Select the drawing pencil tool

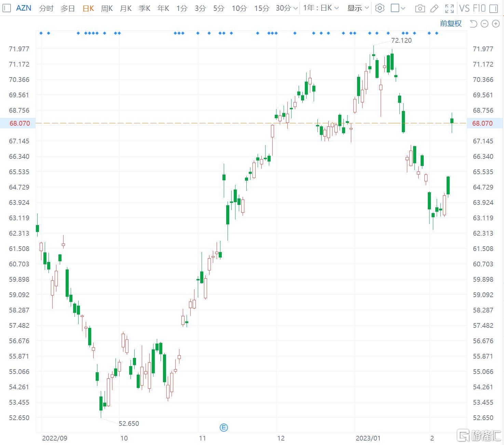point(434,8)
